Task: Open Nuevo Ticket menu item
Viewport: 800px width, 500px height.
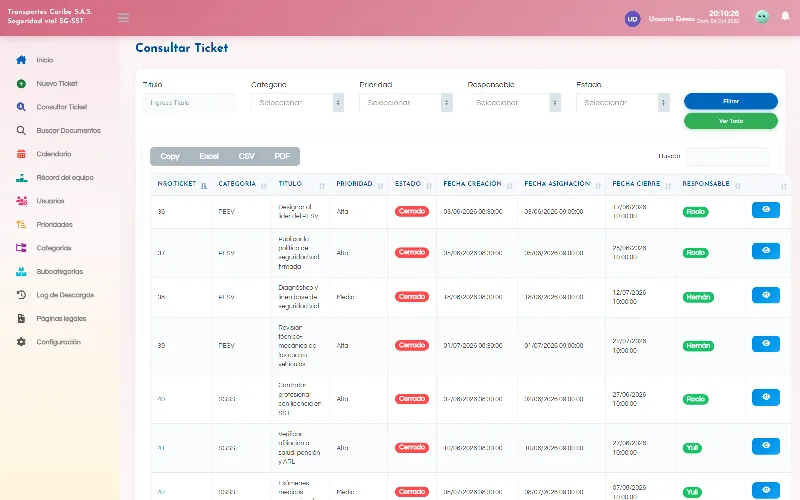Action: pyautogui.click(x=57, y=83)
